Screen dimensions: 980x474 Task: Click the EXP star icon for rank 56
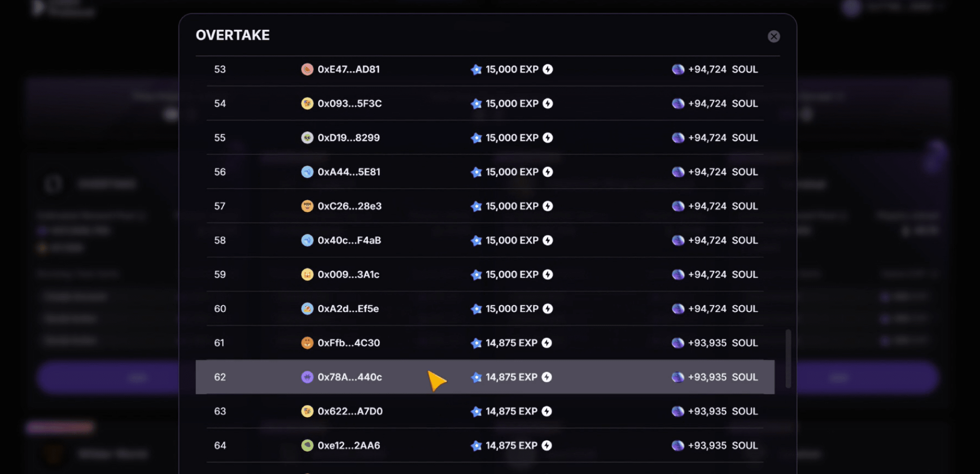pos(476,172)
